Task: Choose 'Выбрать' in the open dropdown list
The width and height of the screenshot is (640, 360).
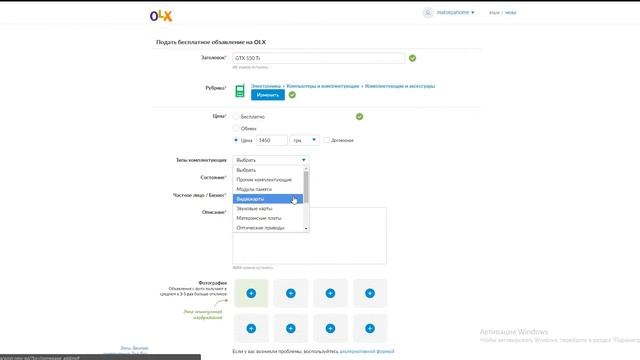Action: (268, 170)
